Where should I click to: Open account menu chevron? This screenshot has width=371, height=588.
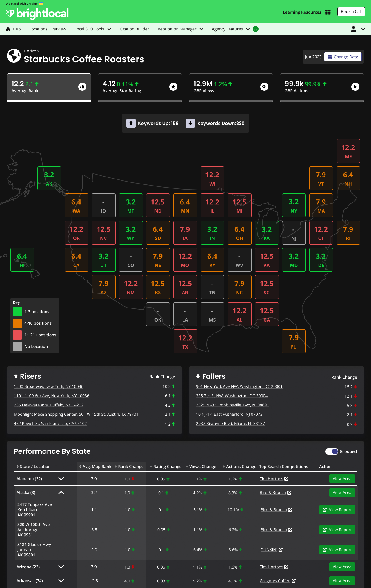(x=363, y=29)
